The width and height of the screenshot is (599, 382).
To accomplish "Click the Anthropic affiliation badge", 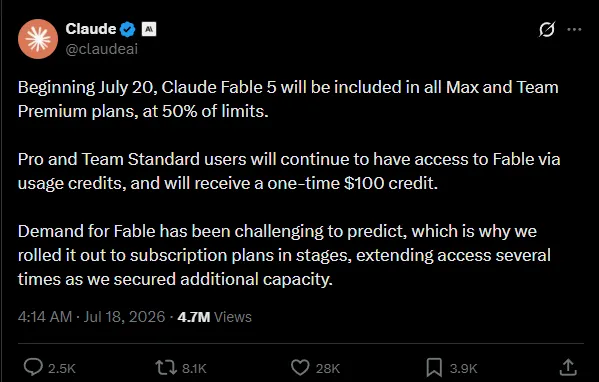I will [149, 29].
